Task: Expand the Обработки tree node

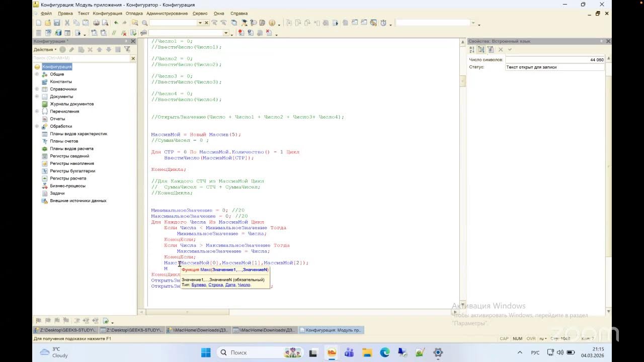Action: coord(37,126)
